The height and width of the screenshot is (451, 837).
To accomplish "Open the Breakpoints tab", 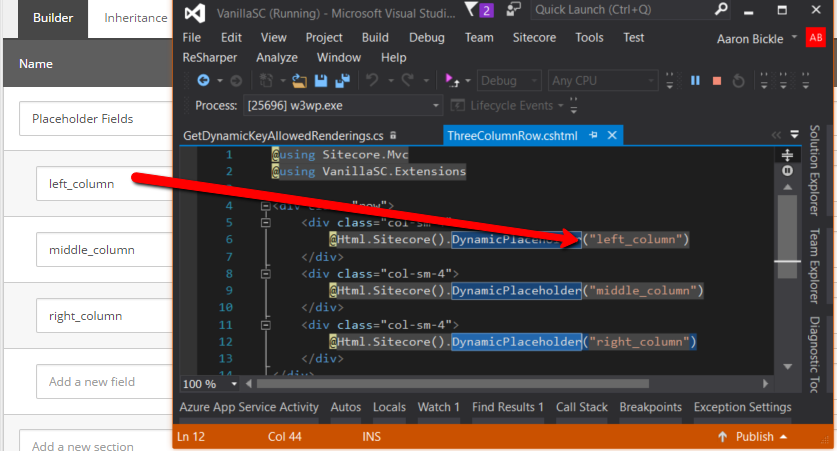I will 651,407.
